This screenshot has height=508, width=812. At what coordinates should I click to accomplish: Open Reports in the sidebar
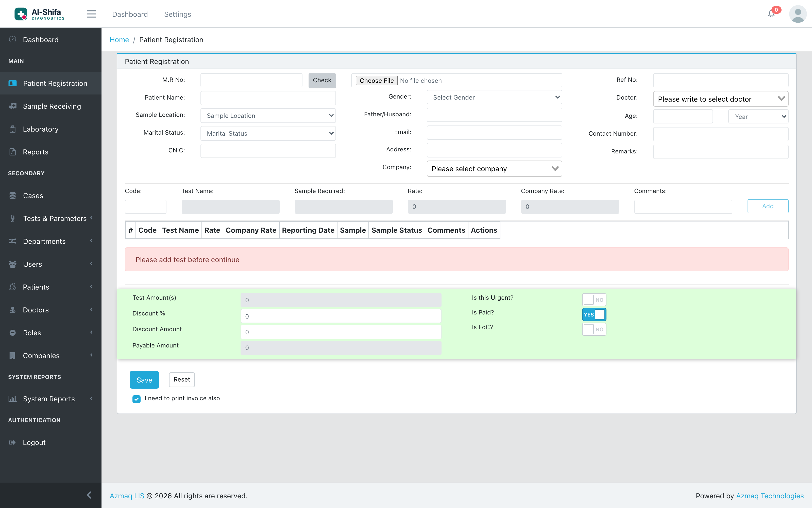click(x=51, y=152)
